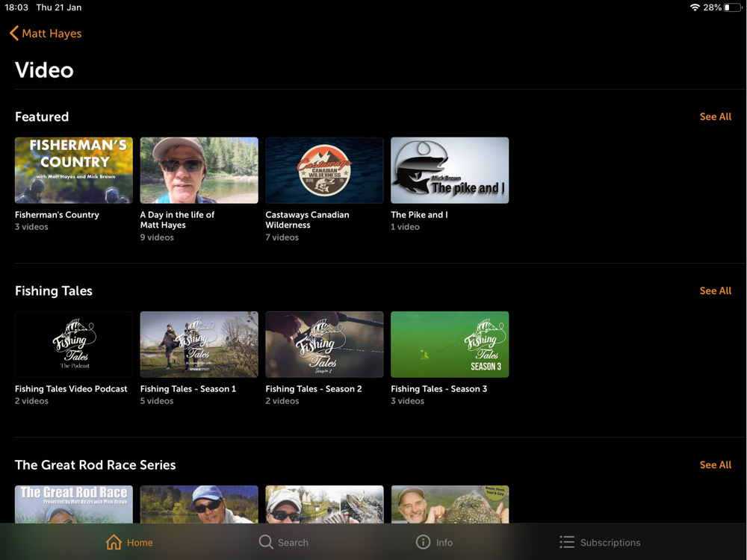This screenshot has height=560, width=747.
Task: See All in The Great Rod Race Series
Action: [x=715, y=464]
